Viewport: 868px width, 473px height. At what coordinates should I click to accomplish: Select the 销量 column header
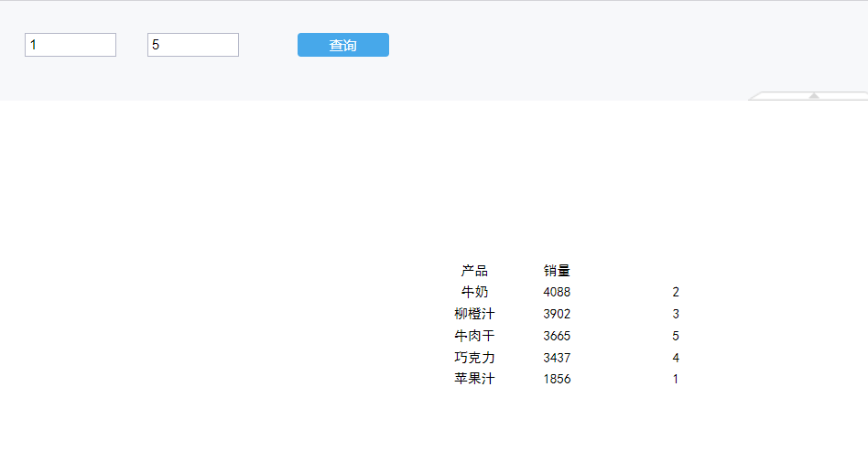coord(557,271)
